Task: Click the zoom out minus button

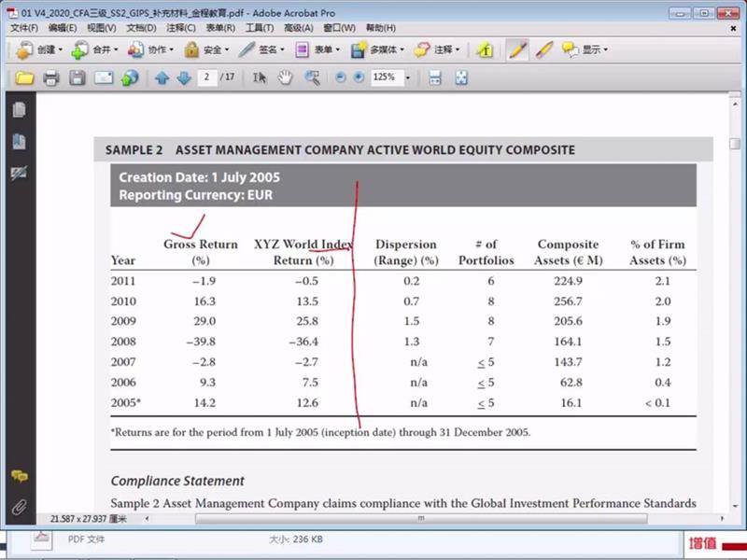Action: pyautogui.click(x=340, y=77)
